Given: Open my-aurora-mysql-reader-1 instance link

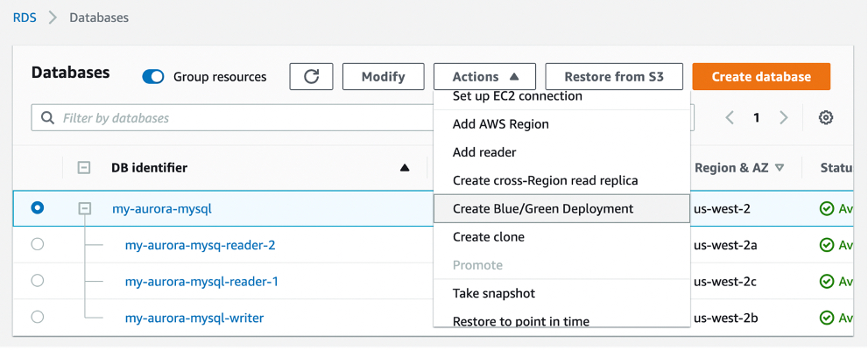Looking at the screenshot, I should pos(201,282).
